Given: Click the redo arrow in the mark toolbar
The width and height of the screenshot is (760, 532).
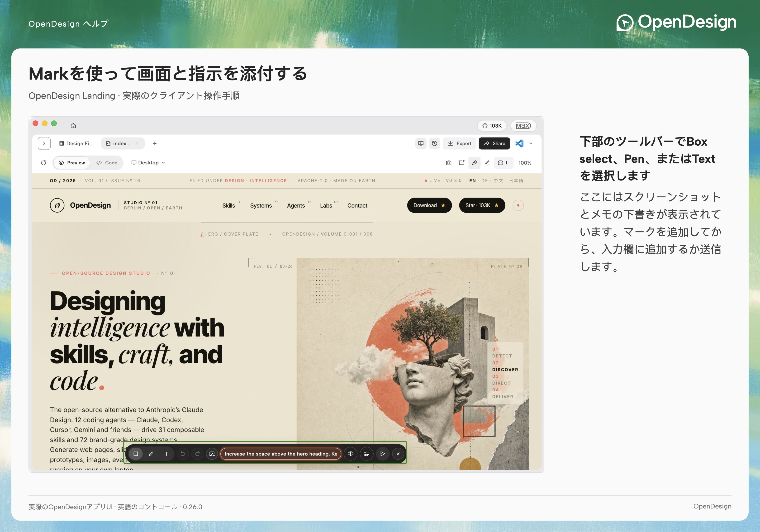Looking at the screenshot, I should (x=198, y=454).
